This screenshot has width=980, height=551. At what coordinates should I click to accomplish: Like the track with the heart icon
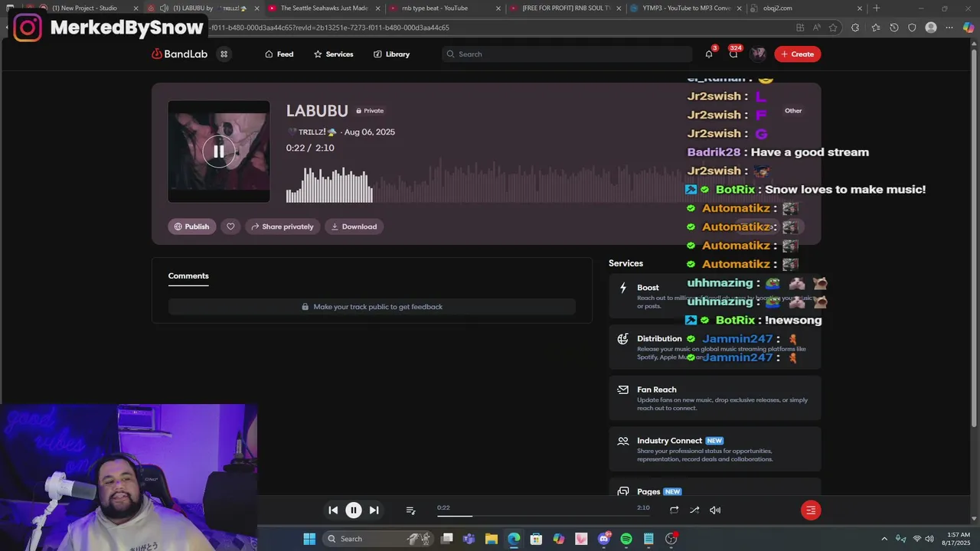tap(230, 227)
